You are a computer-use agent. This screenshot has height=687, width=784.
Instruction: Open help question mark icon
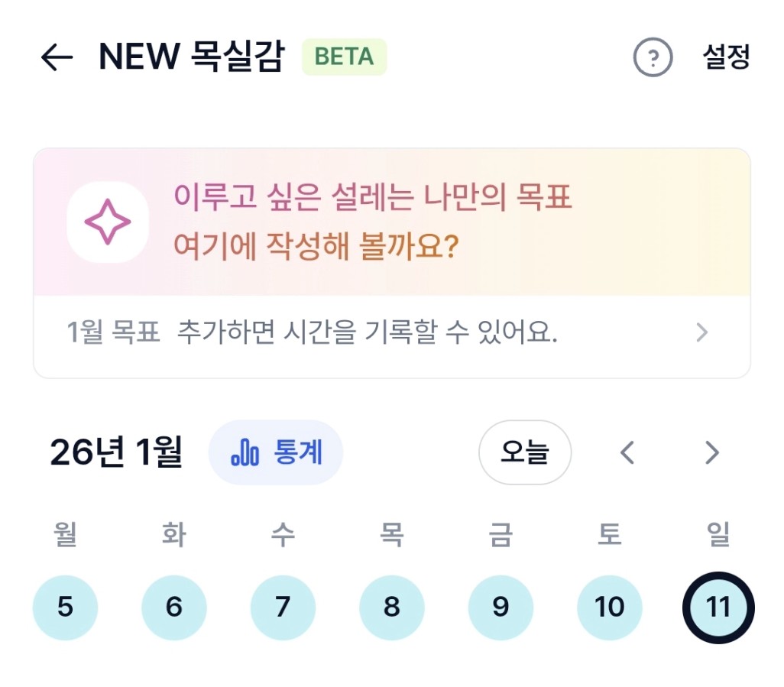(x=653, y=57)
